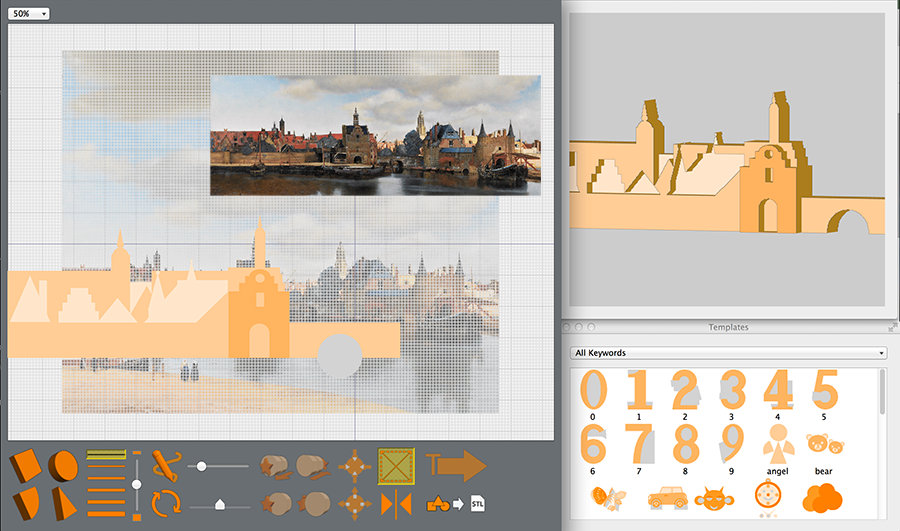Screen dimensions: 900x531
Task: Open the 50% zoom dropdown
Action: pos(29,13)
